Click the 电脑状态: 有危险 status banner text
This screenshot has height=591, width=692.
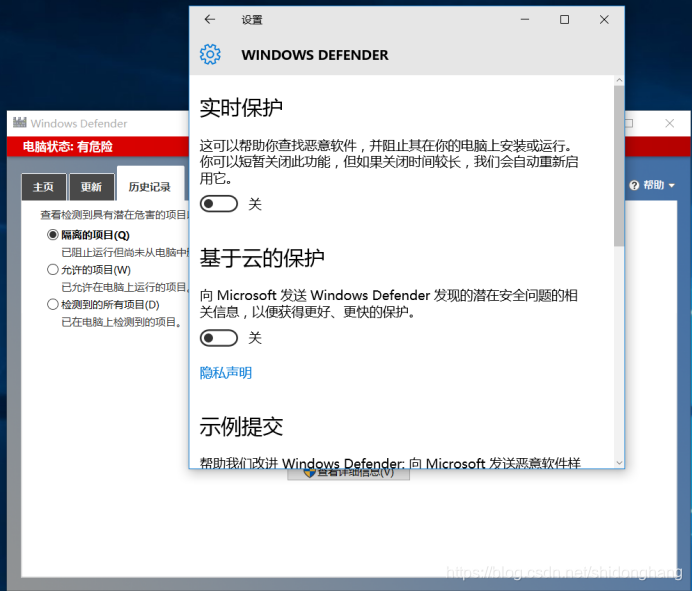[68, 147]
